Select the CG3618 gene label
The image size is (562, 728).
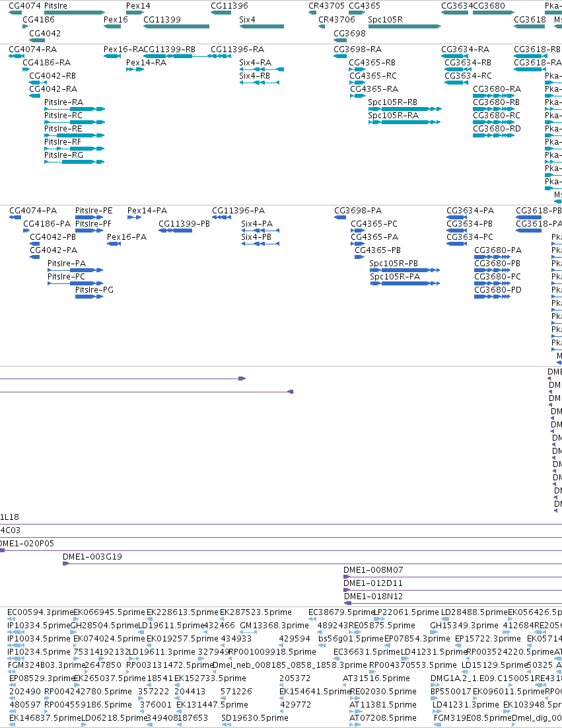tap(530, 20)
